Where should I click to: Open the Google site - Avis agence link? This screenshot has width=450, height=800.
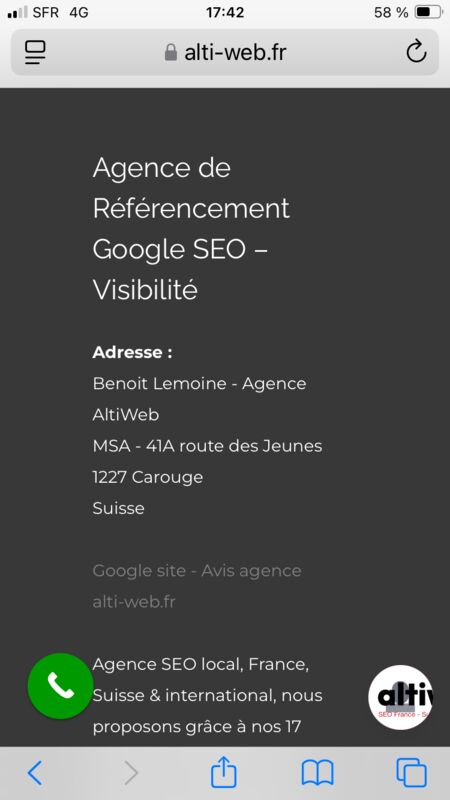tap(197, 570)
